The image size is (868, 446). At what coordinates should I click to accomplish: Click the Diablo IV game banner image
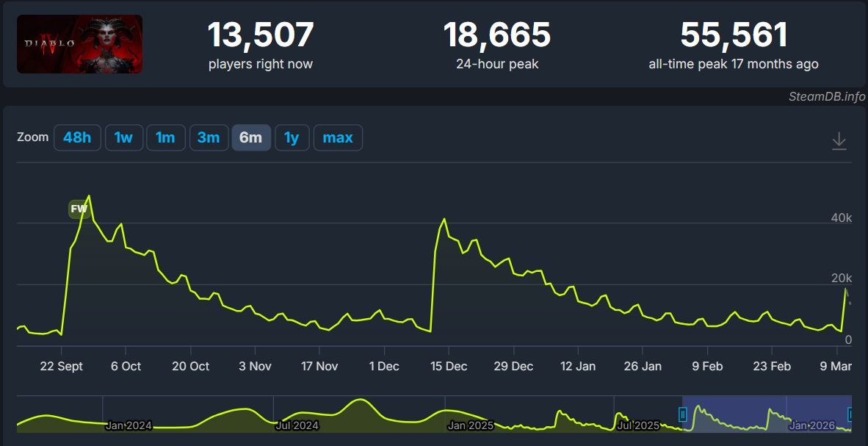(x=79, y=44)
